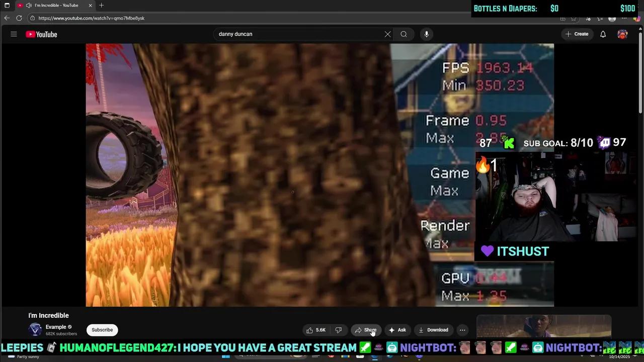
Task: Open the recommended video thumbnail
Action: 544,326
